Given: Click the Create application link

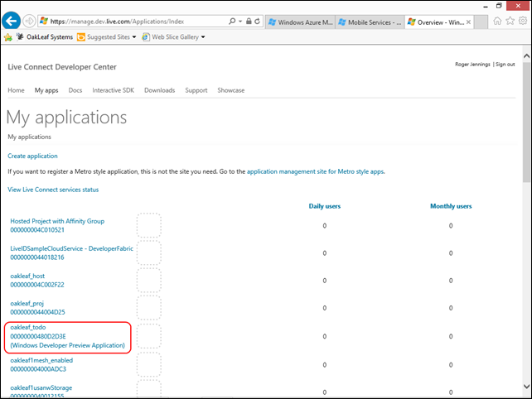Looking at the screenshot, I should tap(32, 156).
